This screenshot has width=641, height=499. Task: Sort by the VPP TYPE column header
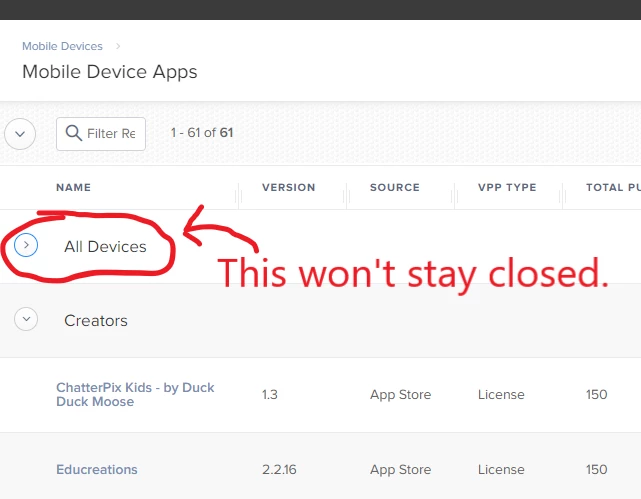[507, 187]
